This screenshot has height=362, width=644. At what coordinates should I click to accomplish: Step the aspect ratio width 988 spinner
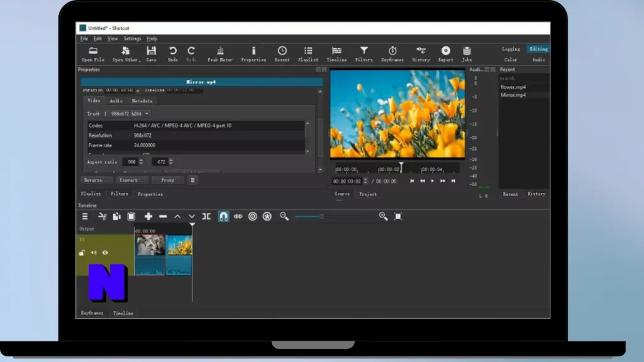click(x=142, y=162)
